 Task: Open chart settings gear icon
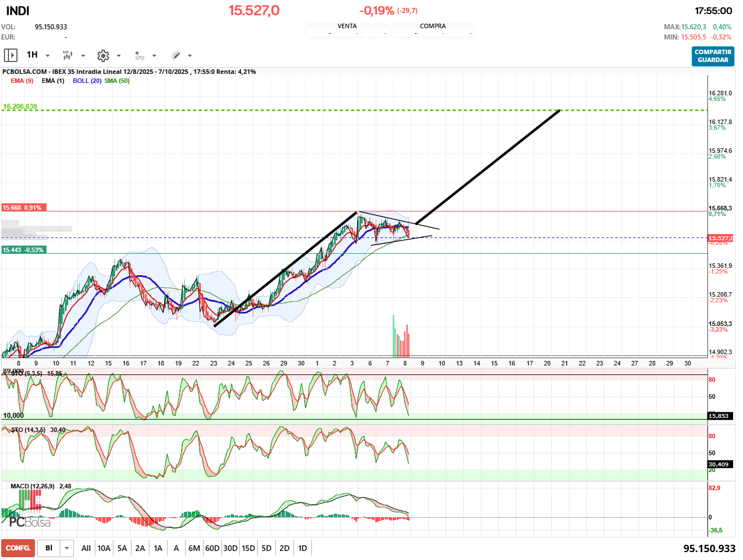coord(103,55)
